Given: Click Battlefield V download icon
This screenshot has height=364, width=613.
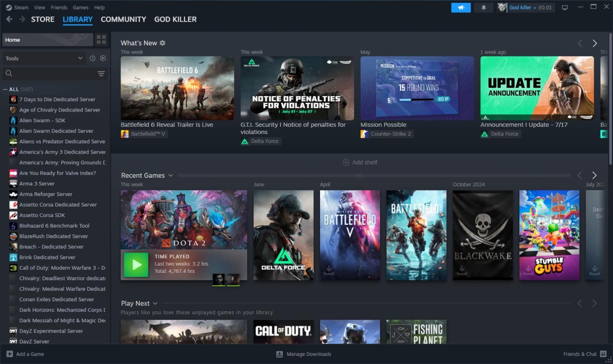Looking at the screenshot, I should pyautogui.click(x=329, y=270).
